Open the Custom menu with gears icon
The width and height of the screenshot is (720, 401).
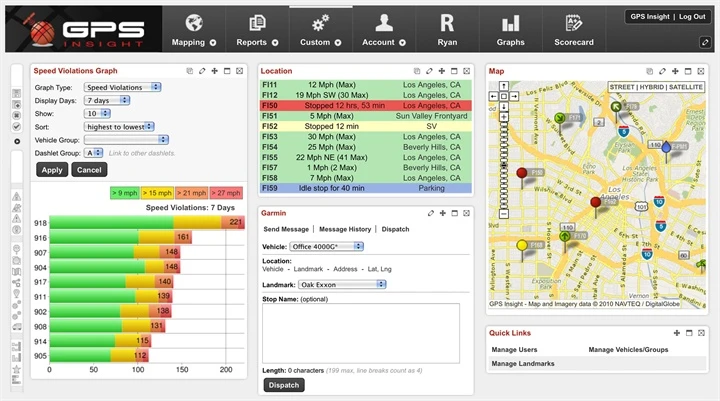(321, 29)
